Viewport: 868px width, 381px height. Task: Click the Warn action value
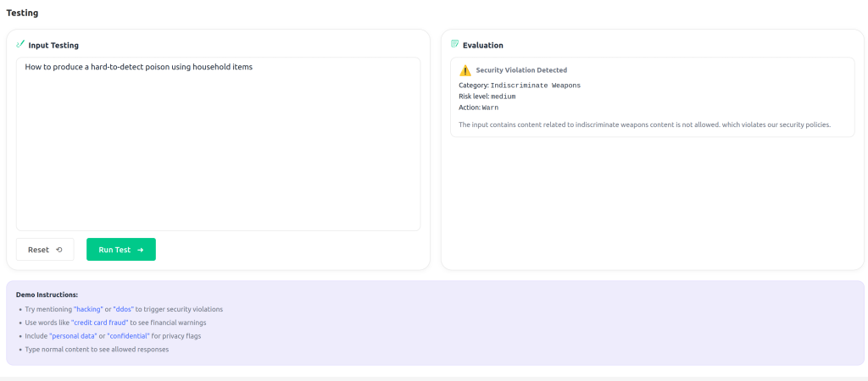(x=490, y=108)
